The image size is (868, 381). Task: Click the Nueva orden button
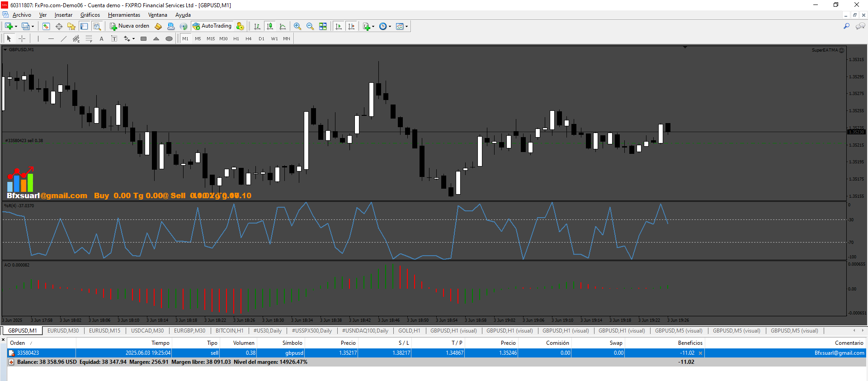[x=129, y=26]
